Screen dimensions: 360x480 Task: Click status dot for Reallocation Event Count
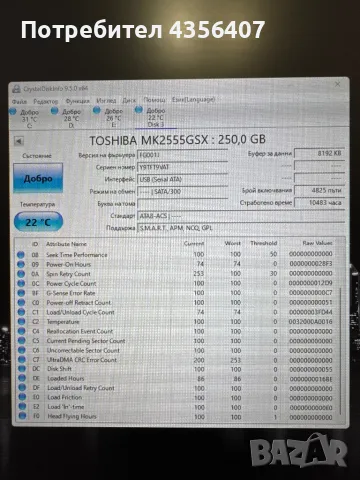pos(22,331)
